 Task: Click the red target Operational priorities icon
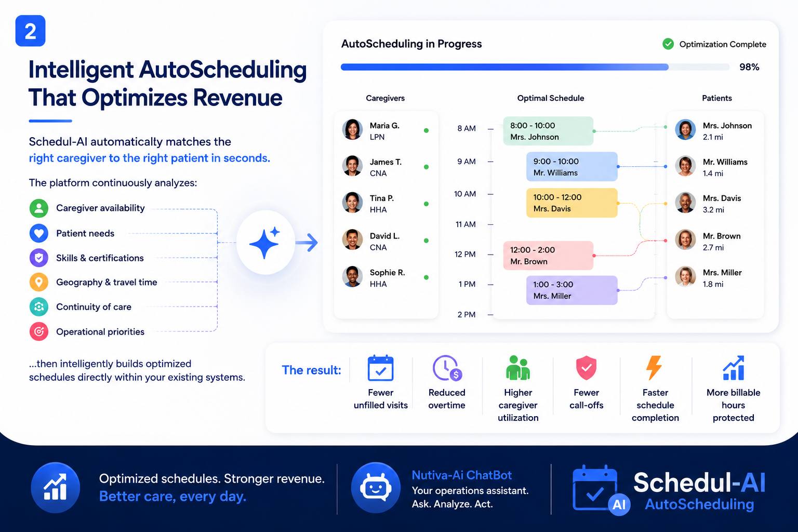[x=39, y=331]
